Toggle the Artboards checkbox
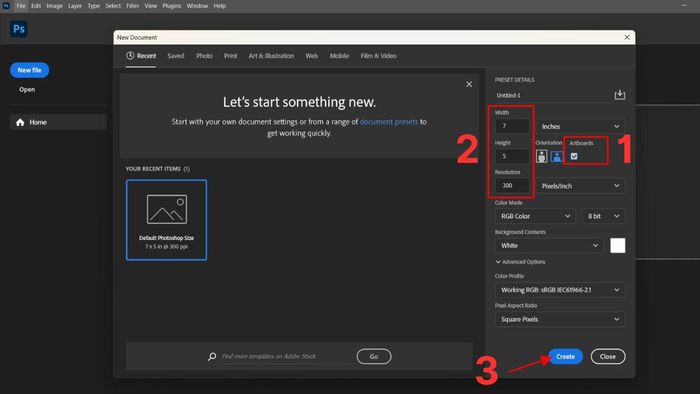Viewport: 700px width, 394px height. tap(574, 156)
